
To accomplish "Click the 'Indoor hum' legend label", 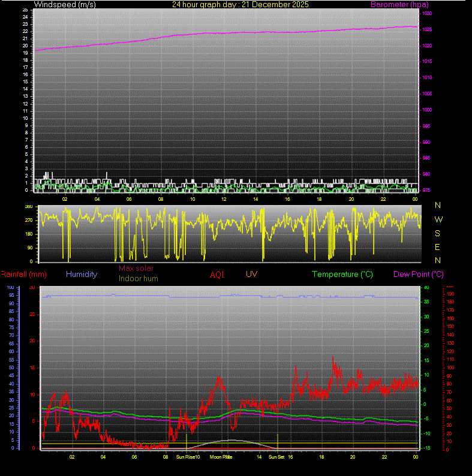I will coord(138,279).
